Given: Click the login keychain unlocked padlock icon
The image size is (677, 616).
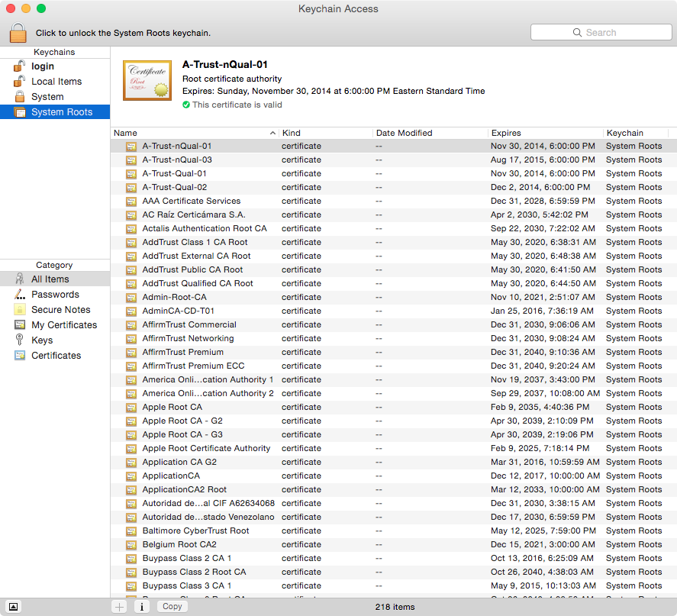Looking at the screenshot, I should pyautogui.click(x=19, y=66).
